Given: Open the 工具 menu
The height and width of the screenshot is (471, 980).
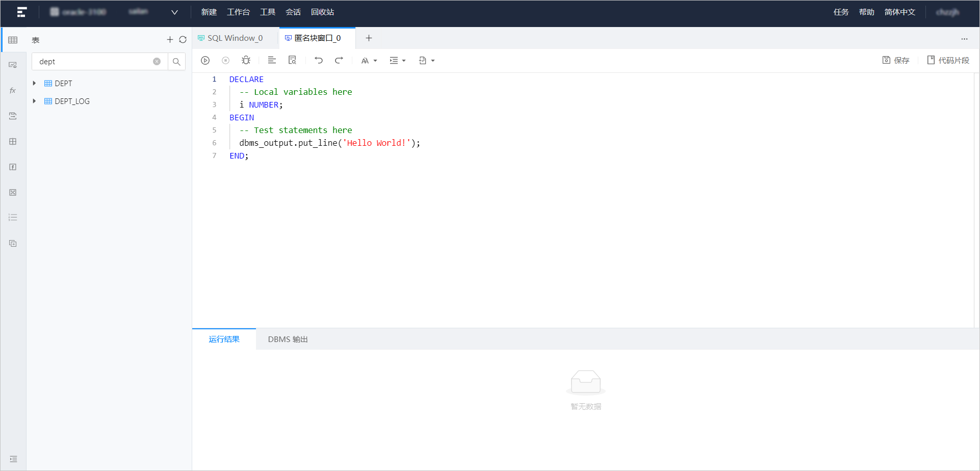Looking at the screenshot, I should [x=268, y=12].
